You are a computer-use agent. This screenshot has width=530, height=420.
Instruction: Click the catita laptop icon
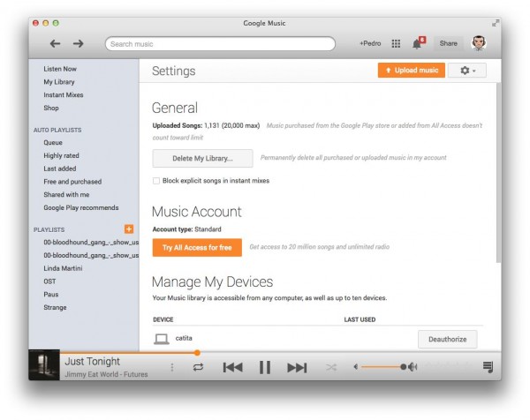coord(162,339)
